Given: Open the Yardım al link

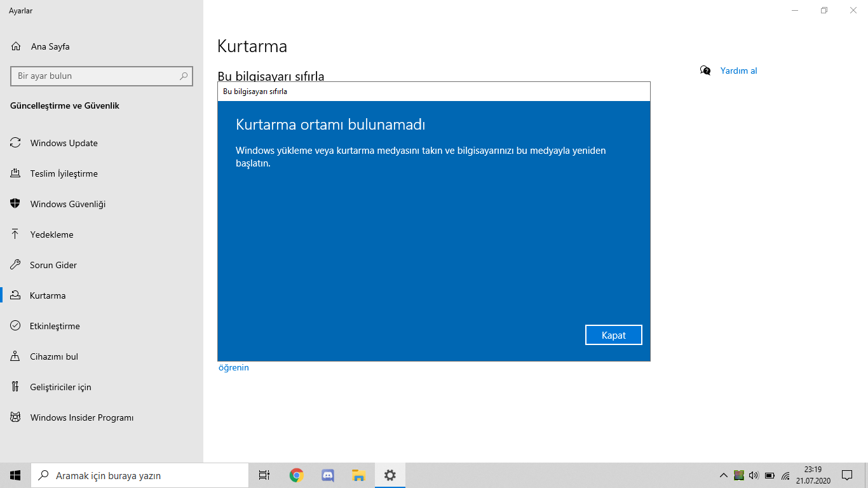Looking at the screenshot, I should pyautogui.click(x=738, y=71).
